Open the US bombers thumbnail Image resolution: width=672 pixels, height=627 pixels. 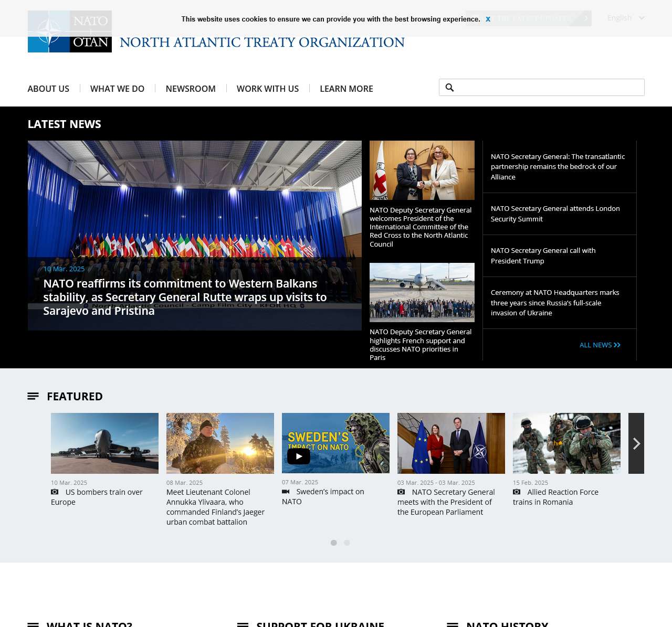coord(104,443)
